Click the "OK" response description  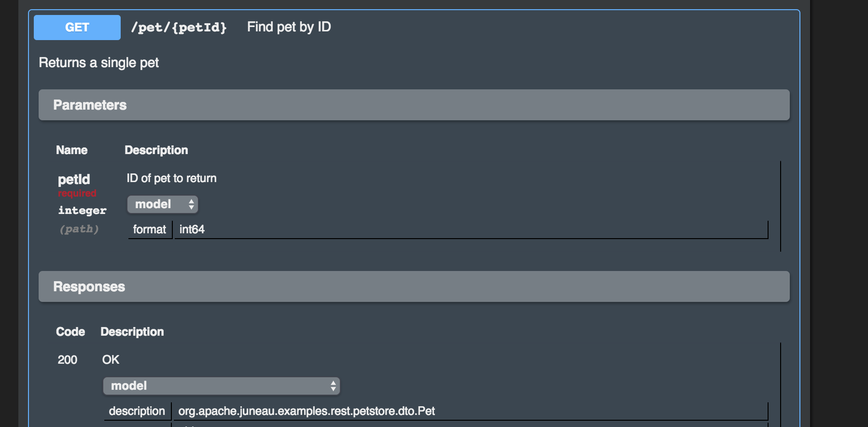click(x=111, y=360)
